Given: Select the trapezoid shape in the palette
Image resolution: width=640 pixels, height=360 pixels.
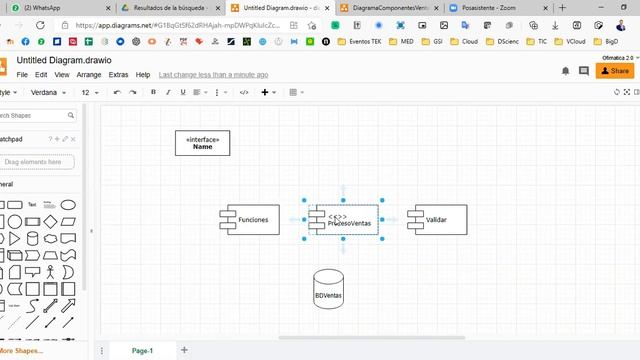Looking at the screenshot, I should tap(50, 256).
